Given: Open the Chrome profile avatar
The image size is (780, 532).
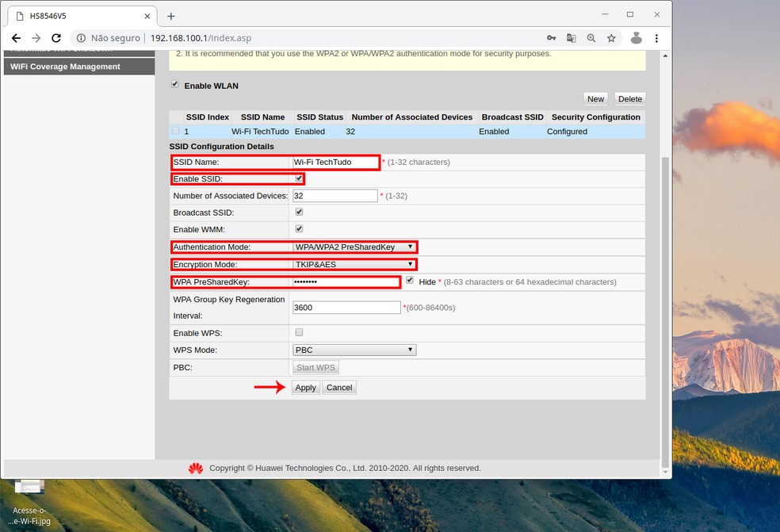Looking at the screenshot, I should pos(637,37).
